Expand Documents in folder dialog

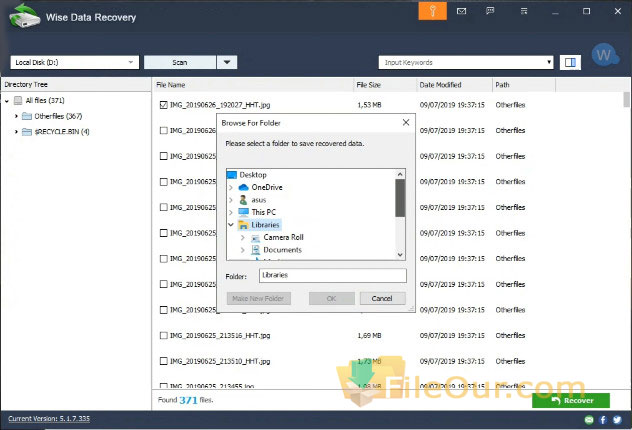[x=243, y=250]
